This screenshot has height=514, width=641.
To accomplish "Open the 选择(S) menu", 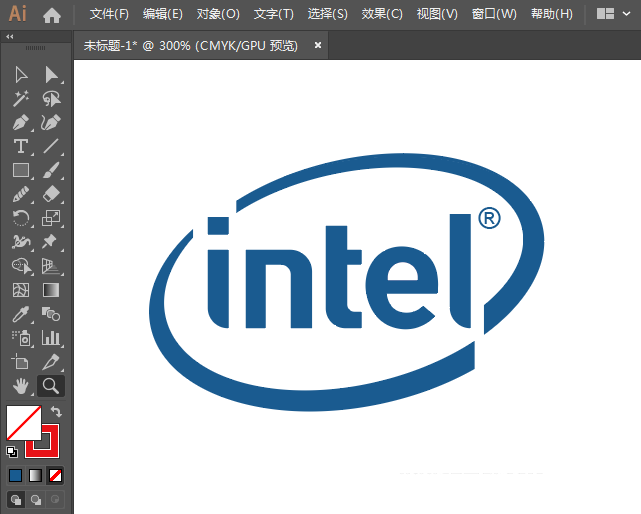I will coord(327,14).
